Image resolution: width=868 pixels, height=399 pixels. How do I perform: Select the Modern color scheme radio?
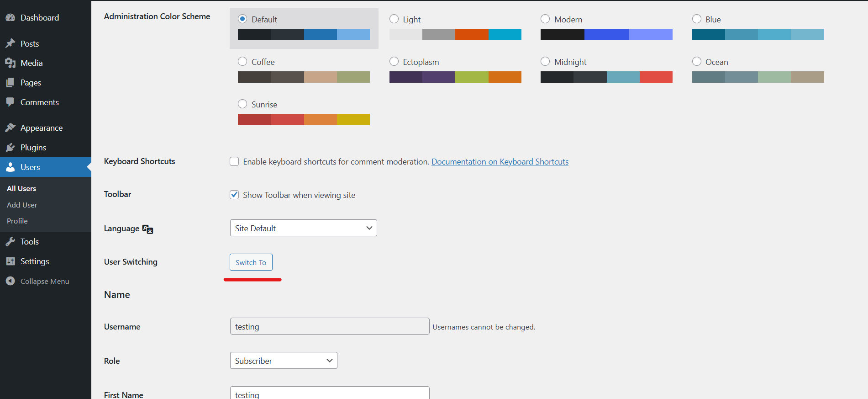(545, 19)
